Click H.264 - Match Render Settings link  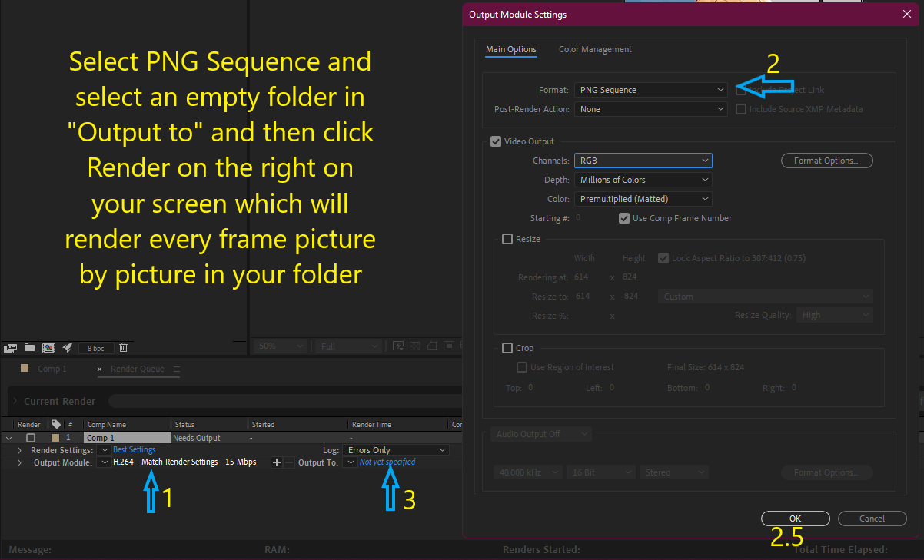coord(184,462)
